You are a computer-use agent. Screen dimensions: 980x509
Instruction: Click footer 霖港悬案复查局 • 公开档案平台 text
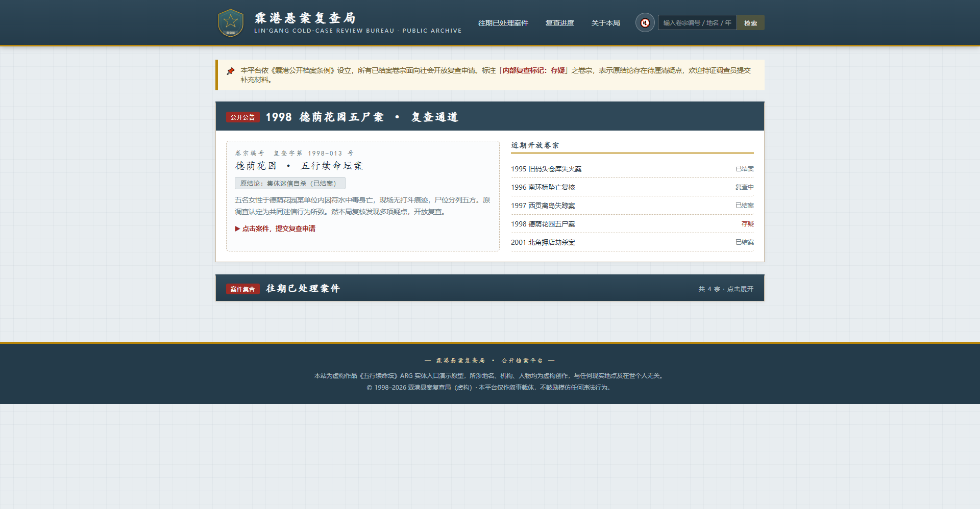tap(489, 361)
